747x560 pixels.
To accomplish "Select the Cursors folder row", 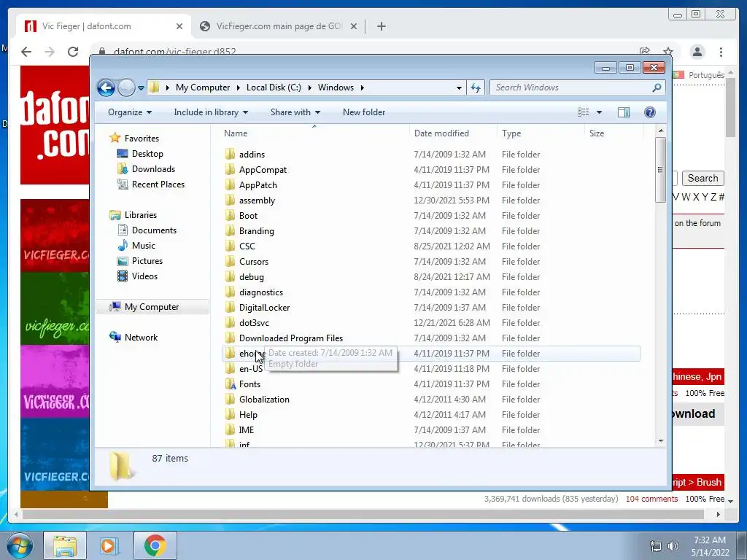I will 431,262.
